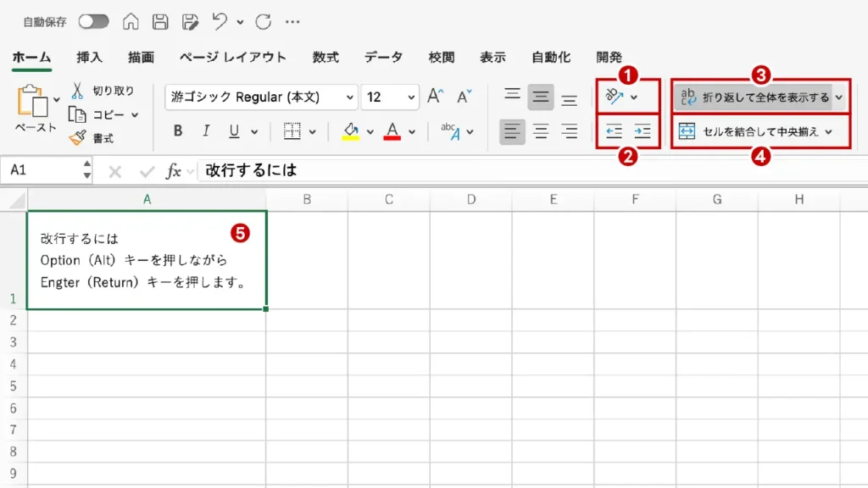Open the font size 12 dropdown
The image size is (868, 488).
(x=412, y=97)
